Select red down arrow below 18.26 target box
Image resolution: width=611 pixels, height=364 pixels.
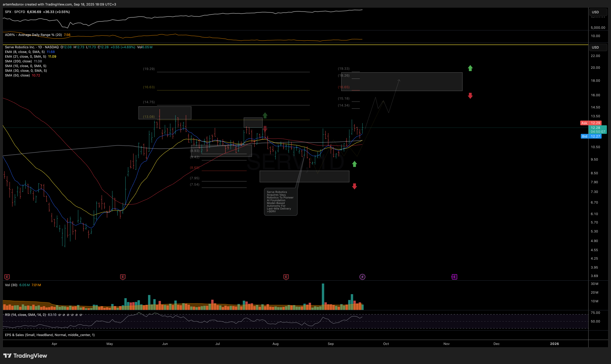click(x=470, y=96)
